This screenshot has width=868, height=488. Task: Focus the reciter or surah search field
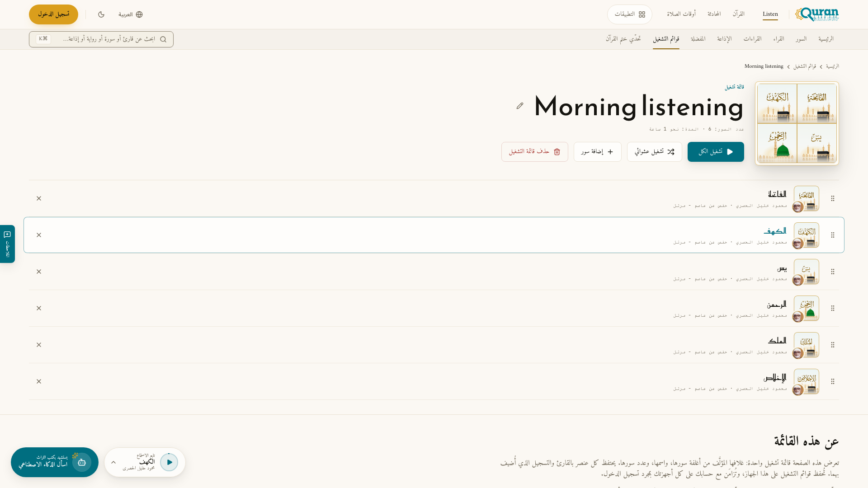click(x=101, y=39)
